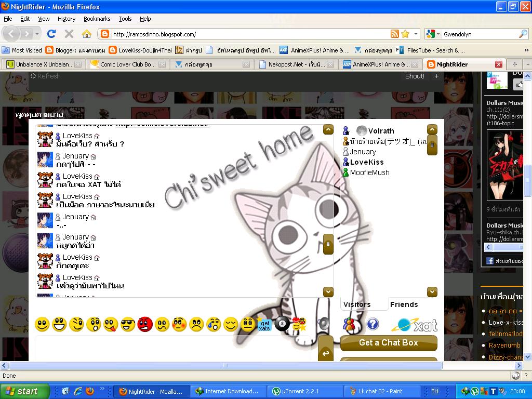Screen dimensions: 532x399
Task: Click the Facebook icon in sidebar
Action: [x=489, y=261]
